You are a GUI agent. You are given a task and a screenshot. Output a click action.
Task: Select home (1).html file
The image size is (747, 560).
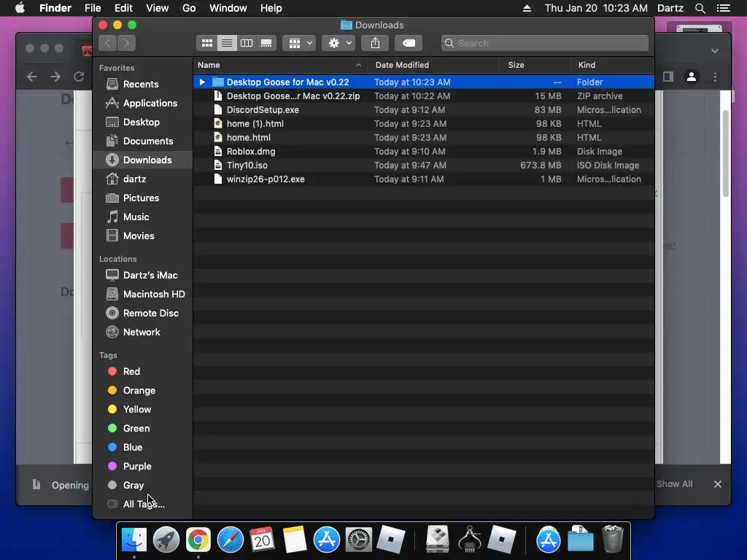424,123
